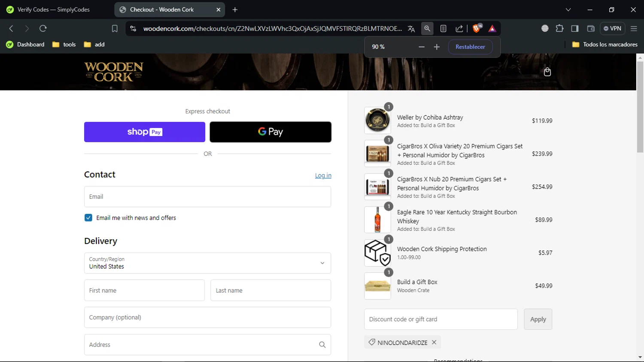Pay with Google Pay
Viewport: 644px width, 362px height.
click(270, 132)
